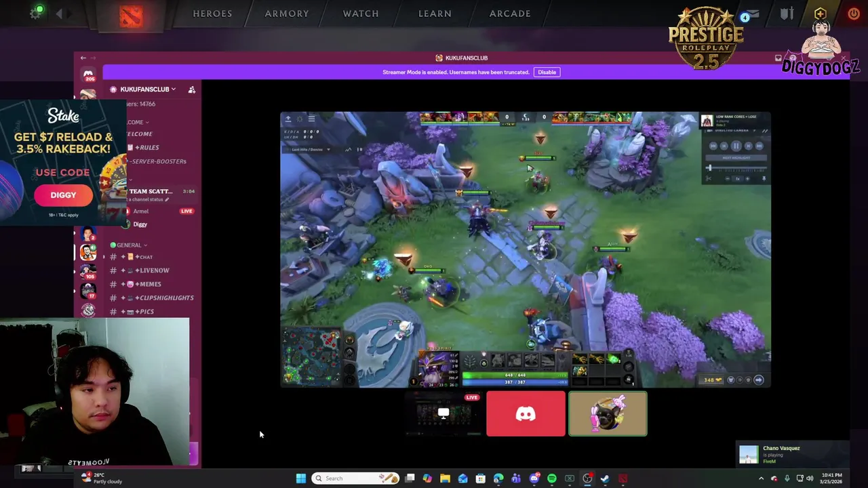This screenshot has height=488, width=868.
Task: Open the ARCADE tab
Action: [510, 14]
